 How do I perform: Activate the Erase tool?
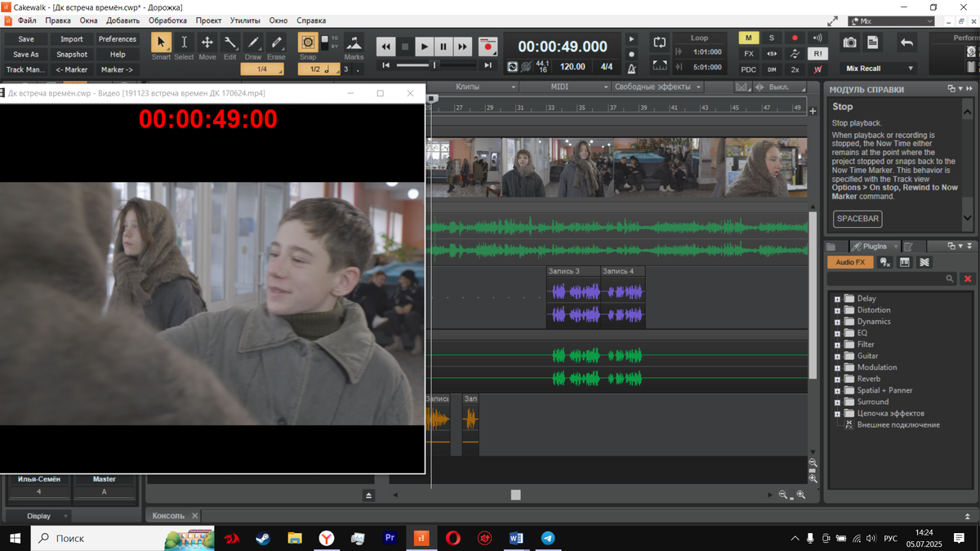(x=276, y=43)
